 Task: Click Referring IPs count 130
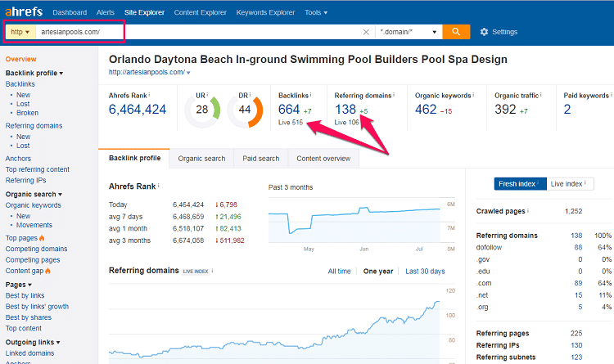click(x=576, y=345)
